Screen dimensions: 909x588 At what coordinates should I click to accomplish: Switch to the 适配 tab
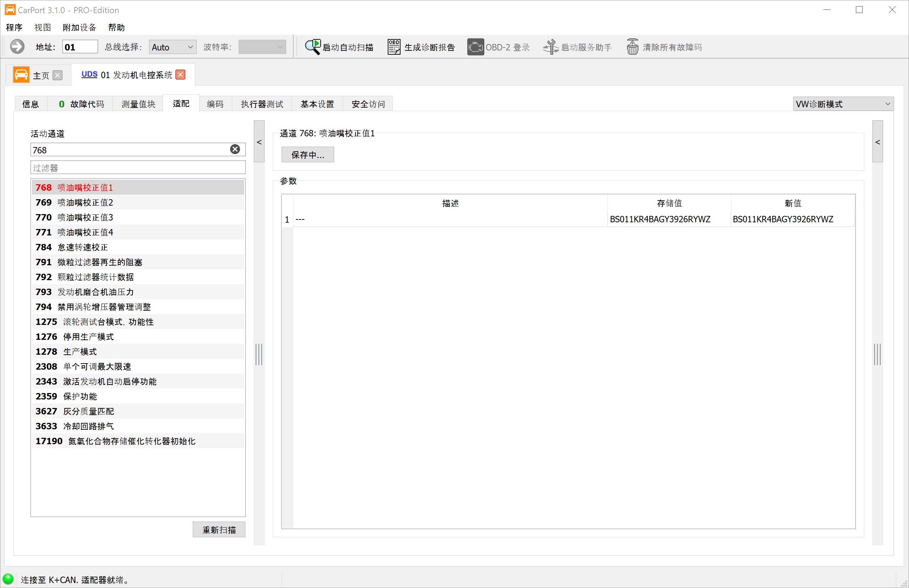[x=181, y=103]
